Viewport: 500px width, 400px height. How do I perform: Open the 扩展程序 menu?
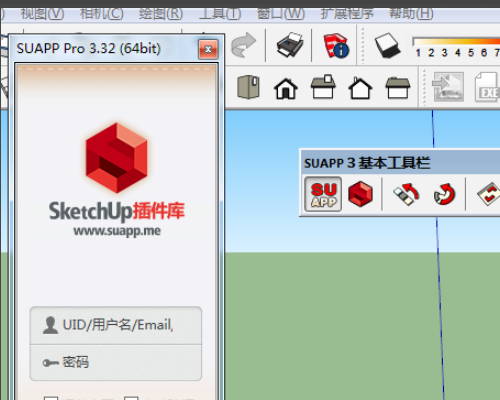(347, 14)
